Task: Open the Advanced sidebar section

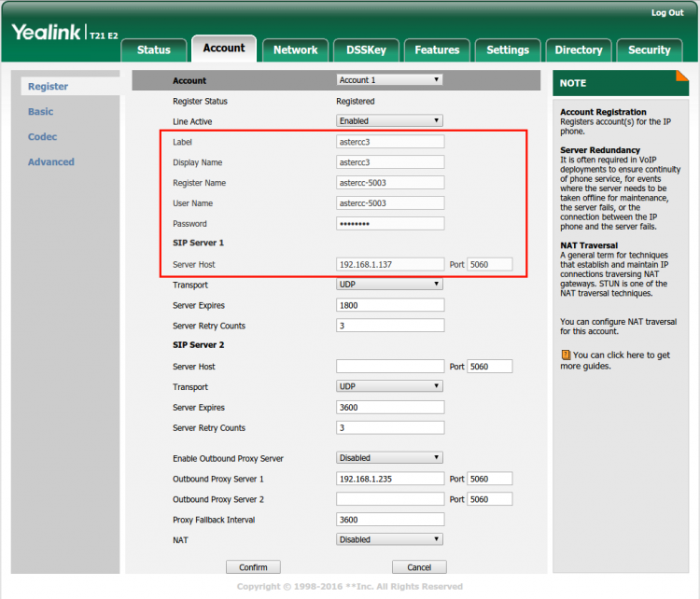Action: tap(51, 162)
